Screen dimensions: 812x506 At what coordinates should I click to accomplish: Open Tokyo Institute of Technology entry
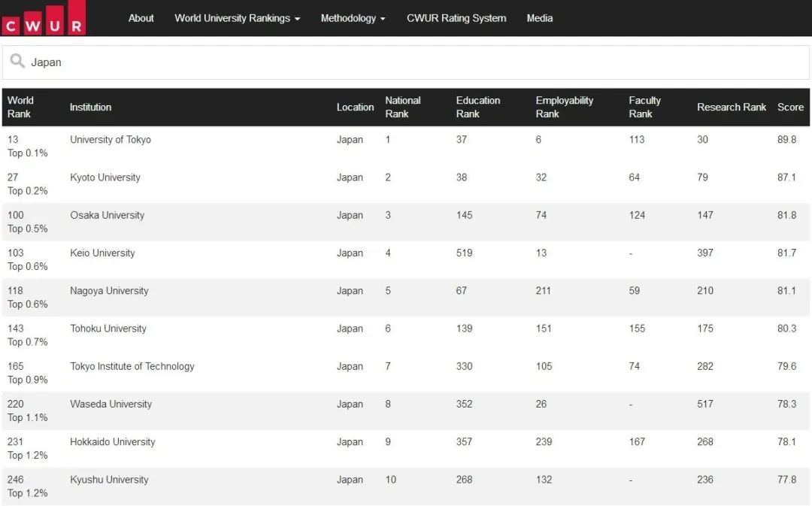(132, 366)
